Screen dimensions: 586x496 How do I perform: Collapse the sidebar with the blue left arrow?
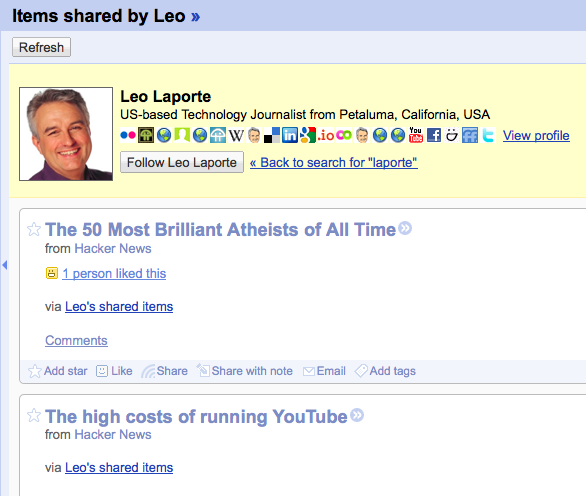tap(4, 265)
